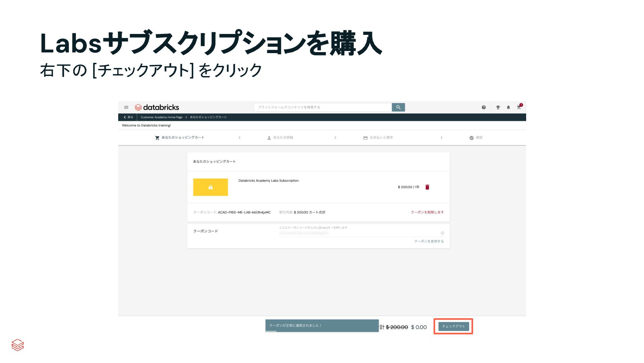Click クーポンを削除します link
Image resolution: width=644 pixels, height=363 pixels.
(427, 212)
